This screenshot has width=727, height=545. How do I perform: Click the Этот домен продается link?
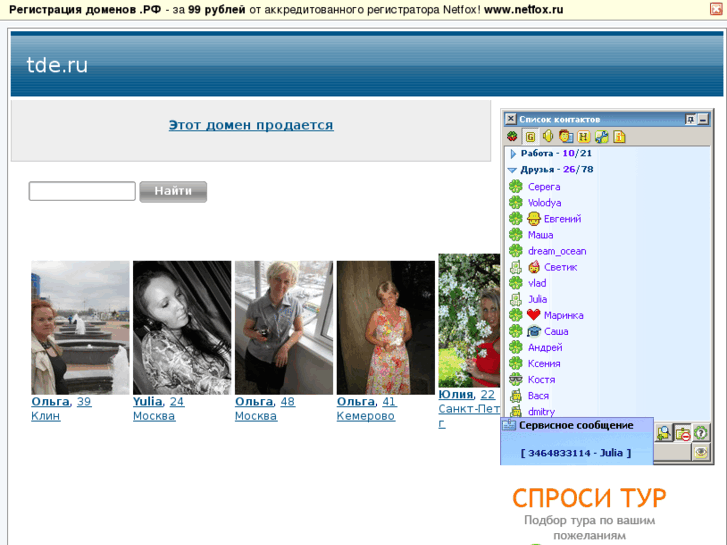tap(251, 125)
